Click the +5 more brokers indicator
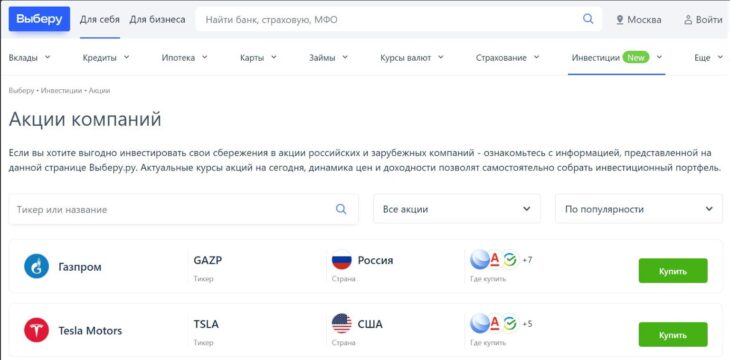Image resolution: width=730 pixels, height=360 pixels. (527, 324)
